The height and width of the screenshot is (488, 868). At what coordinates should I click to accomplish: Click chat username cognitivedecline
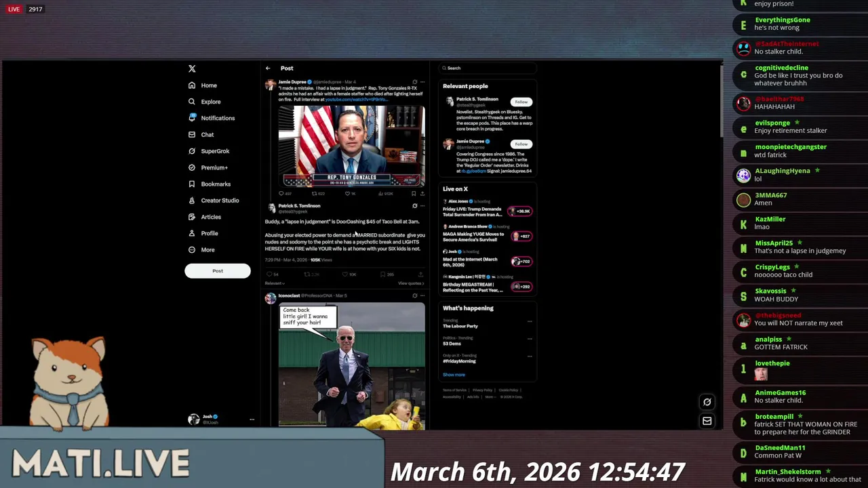(781, 68)
